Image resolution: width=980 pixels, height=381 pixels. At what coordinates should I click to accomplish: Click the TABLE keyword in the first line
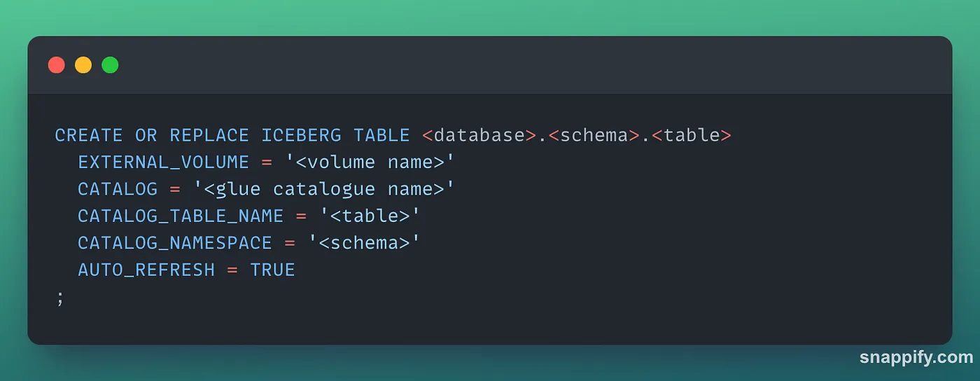381,135
